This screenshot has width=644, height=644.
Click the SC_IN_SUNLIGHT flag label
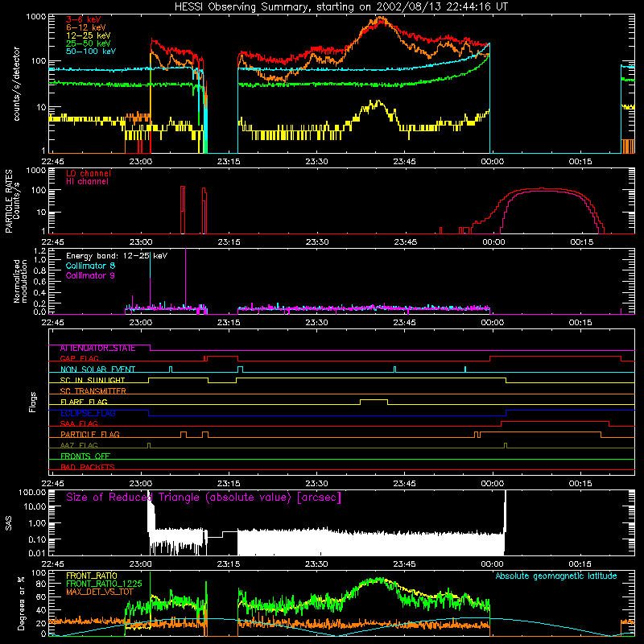tap(93, 380)
